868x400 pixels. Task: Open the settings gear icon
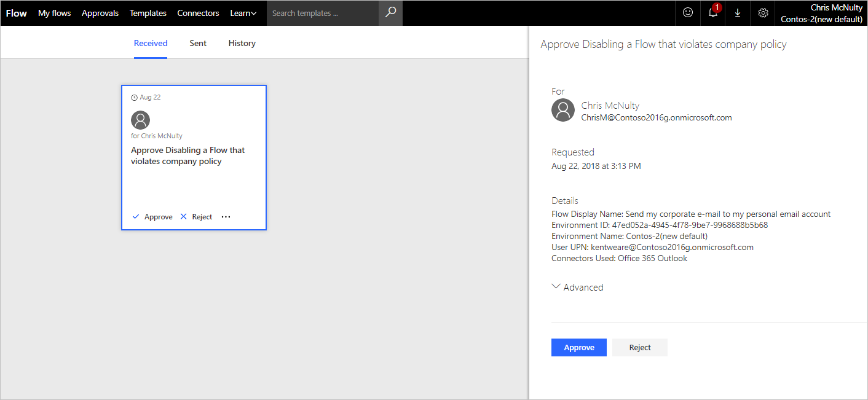click(x=763, y=13)
